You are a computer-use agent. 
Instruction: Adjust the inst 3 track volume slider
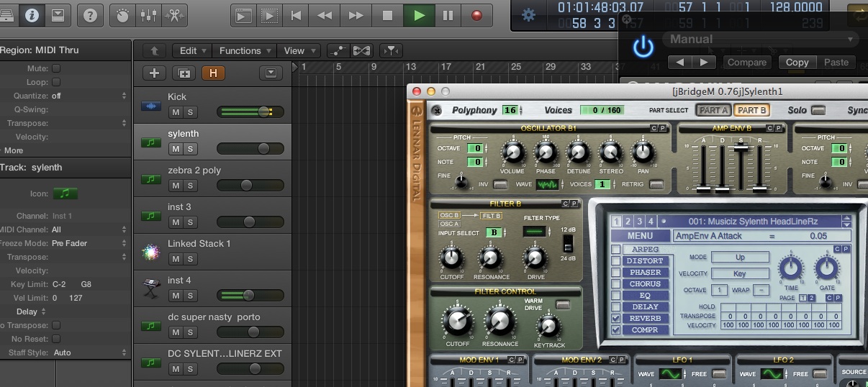(x=250, y=222)
